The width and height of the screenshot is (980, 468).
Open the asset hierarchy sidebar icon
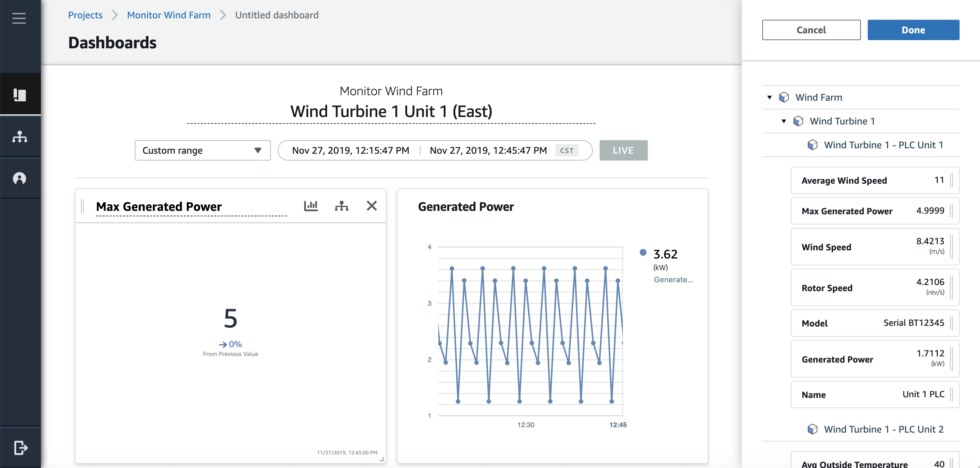point(19,136)
